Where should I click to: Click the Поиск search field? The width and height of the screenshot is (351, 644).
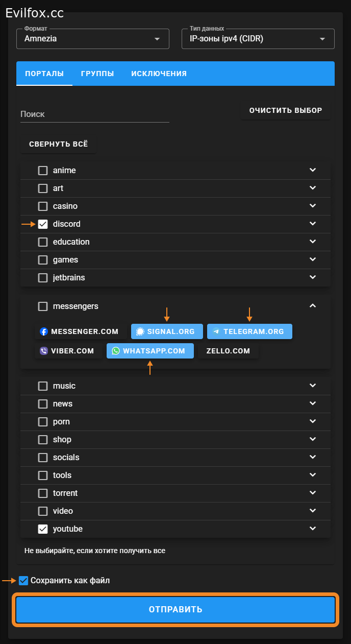click(94, 114)
